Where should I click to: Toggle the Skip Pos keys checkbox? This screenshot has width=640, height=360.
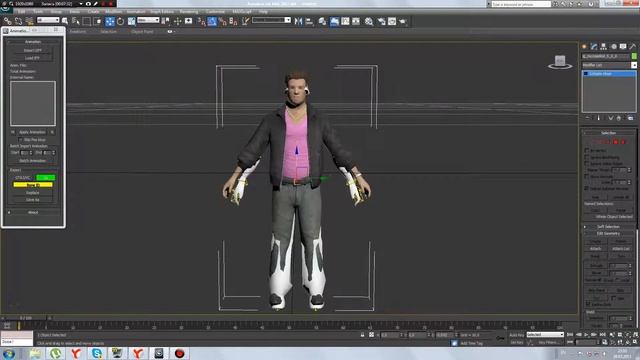20,140
